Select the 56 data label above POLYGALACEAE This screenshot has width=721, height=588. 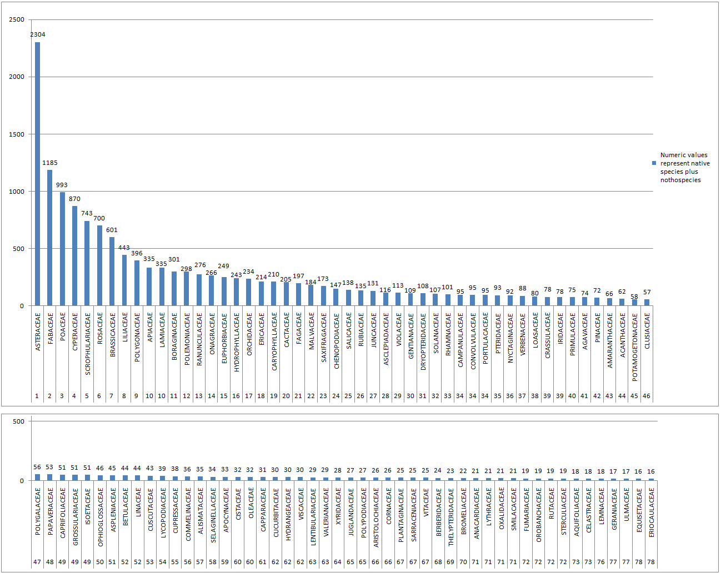click(x=37, y=467)
